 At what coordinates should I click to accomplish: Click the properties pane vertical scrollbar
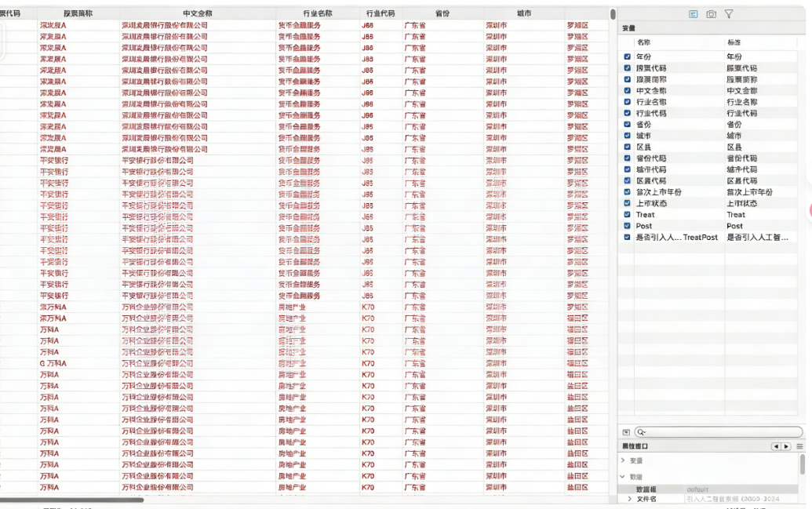pyautogui.click(x=803, y=464)
